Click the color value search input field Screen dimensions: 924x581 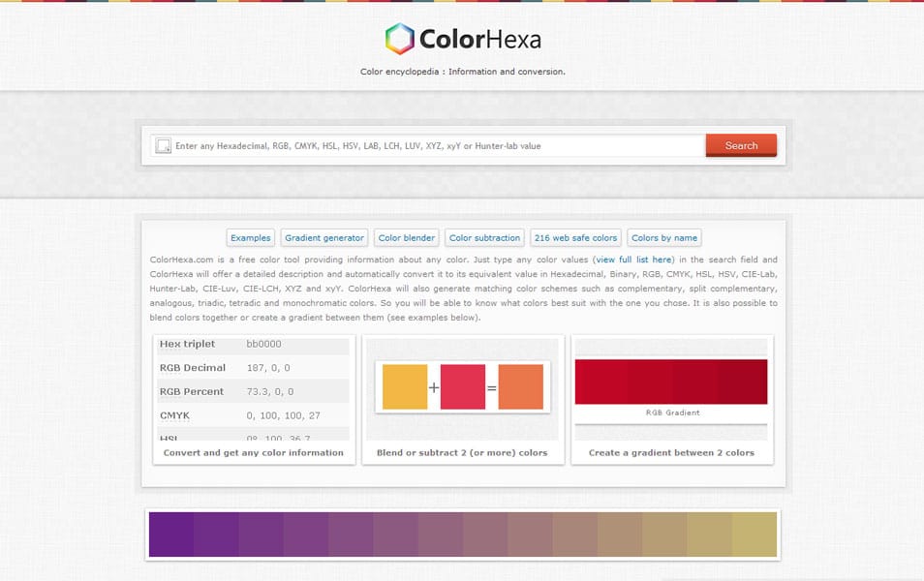pyautogui.click(x=426, y=145)
